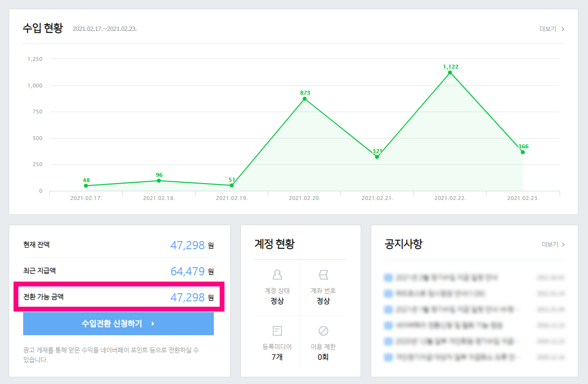Image resolution: width=588 pixels, height=384 pixels.
Task: Select the chart data point labeled 51
Action: click(232, 185)
